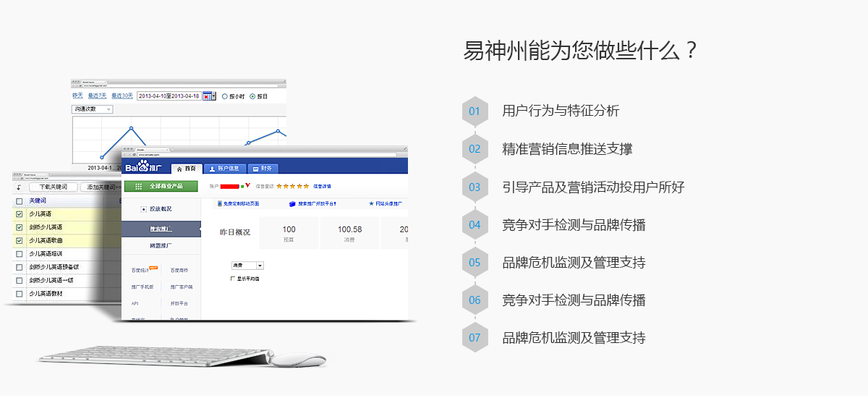Switch to the 财务 tab
This screenshot has height=398, width=868.
coord(263,168)
